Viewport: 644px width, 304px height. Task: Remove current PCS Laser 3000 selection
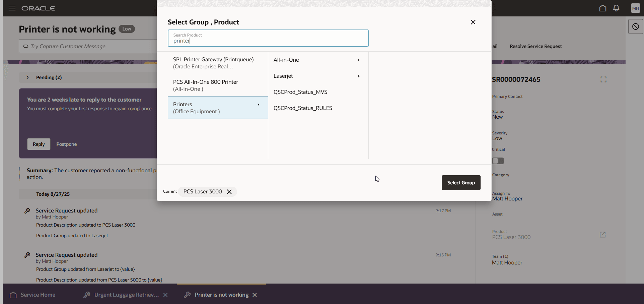(x=229, y=192)
